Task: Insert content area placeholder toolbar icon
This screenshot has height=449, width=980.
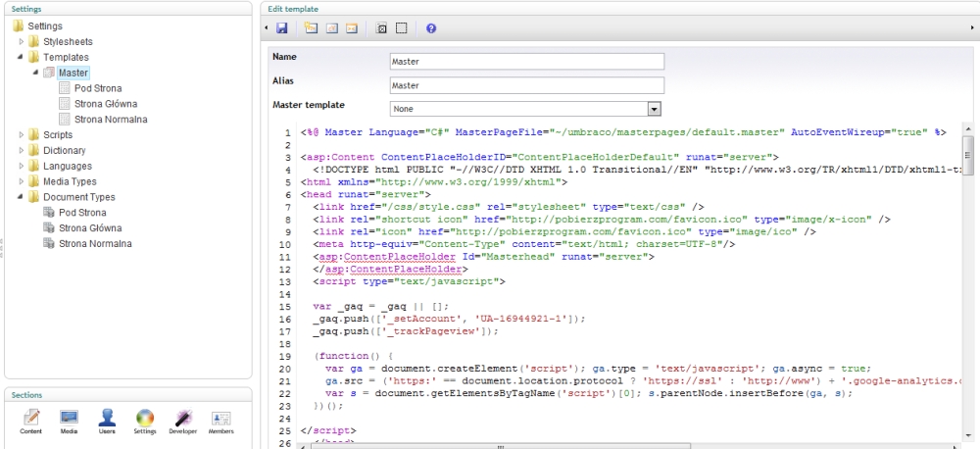Action: (x=381, y=28)
